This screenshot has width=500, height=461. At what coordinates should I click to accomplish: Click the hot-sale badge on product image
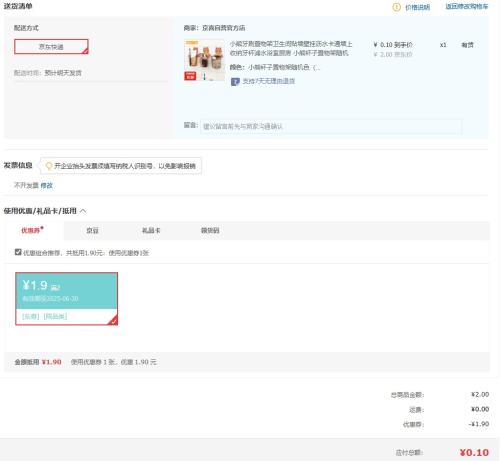coord(190,76)
